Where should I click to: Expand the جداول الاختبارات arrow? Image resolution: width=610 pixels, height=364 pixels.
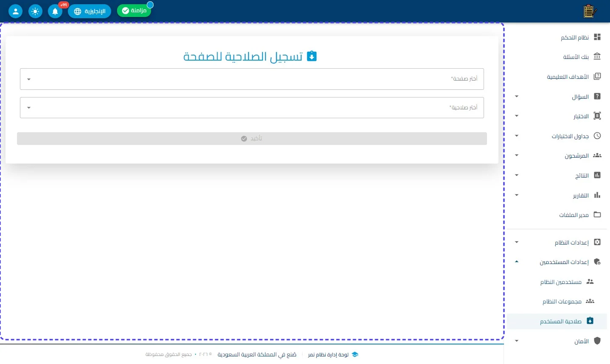point(517,136)
